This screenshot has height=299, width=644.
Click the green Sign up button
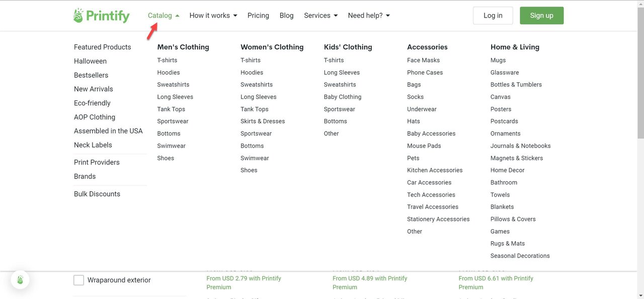pos(541,16)
